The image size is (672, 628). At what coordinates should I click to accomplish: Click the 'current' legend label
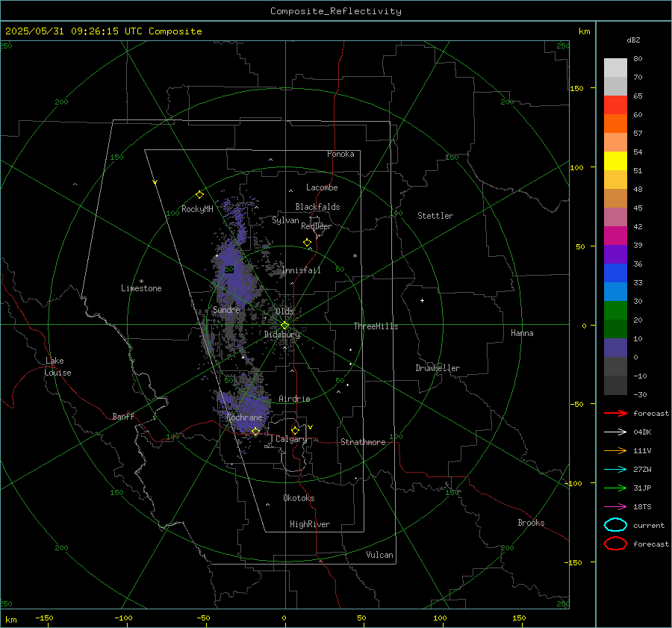649,525
